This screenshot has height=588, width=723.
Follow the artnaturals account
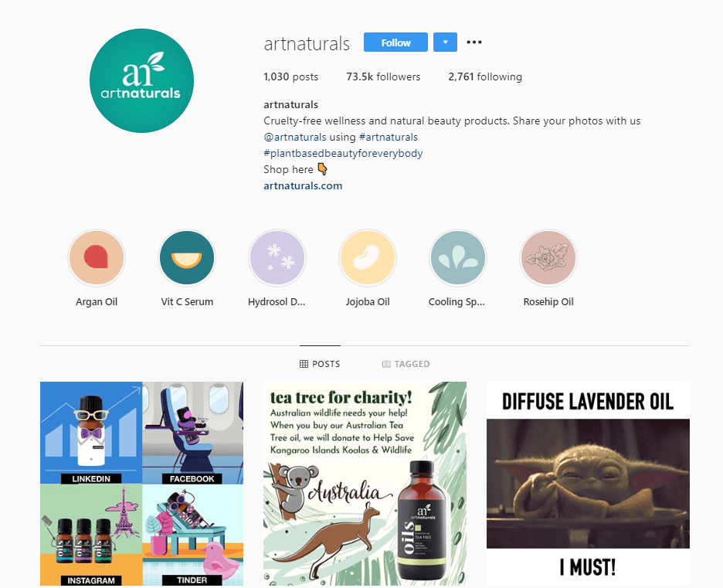click(x=395, y=42)
